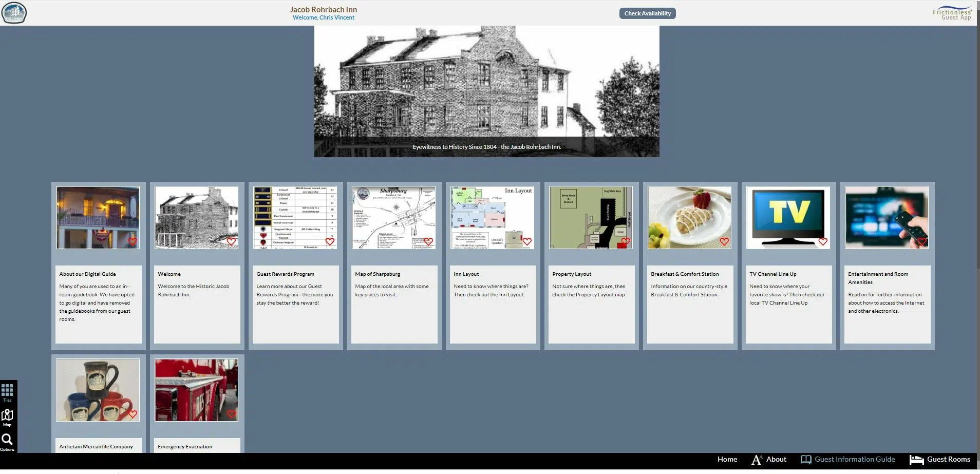This screenshot has width=980, height=474.
Task: Click the 'Property Layout' title text
Action: (x=572, y=274)
